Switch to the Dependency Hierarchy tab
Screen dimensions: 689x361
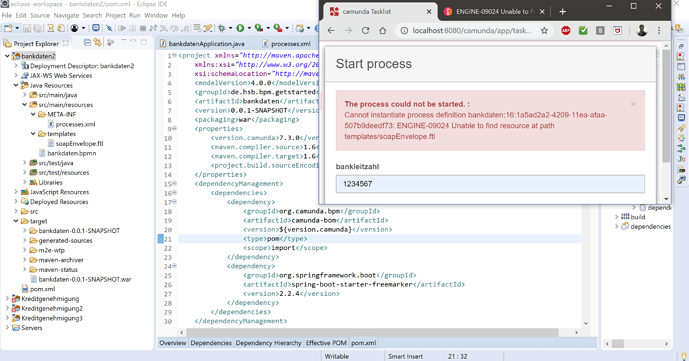pyautogui.click(x=268, y=343)
